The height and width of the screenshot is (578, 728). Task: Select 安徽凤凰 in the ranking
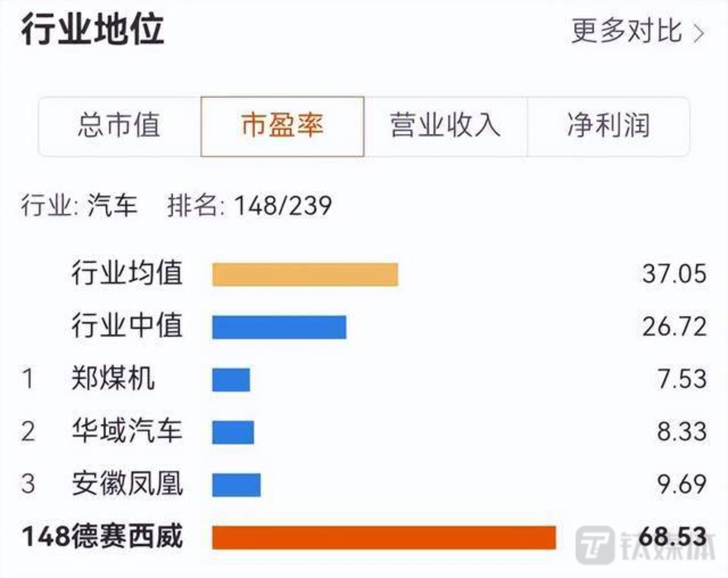click(127, 483)
